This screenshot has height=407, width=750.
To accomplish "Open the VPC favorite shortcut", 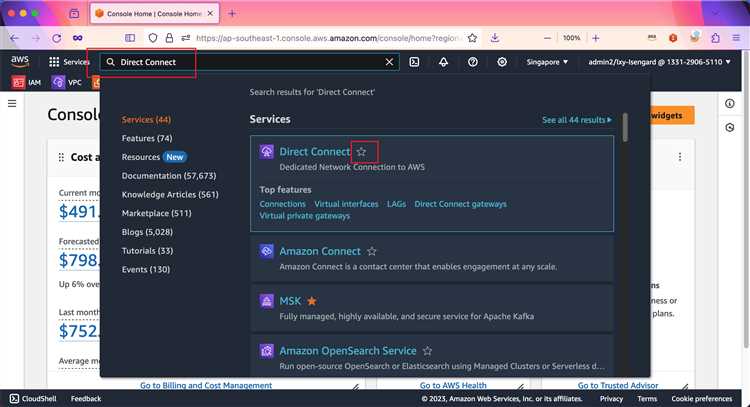I will point(67,82).
